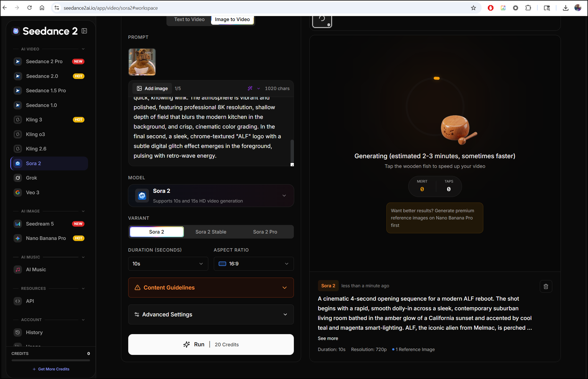Click Get More Credits

pyautogui.click(x=51, y=369)
